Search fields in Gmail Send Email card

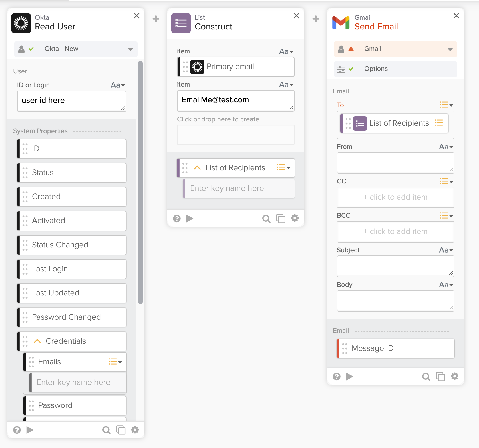(x=426, y=377)
